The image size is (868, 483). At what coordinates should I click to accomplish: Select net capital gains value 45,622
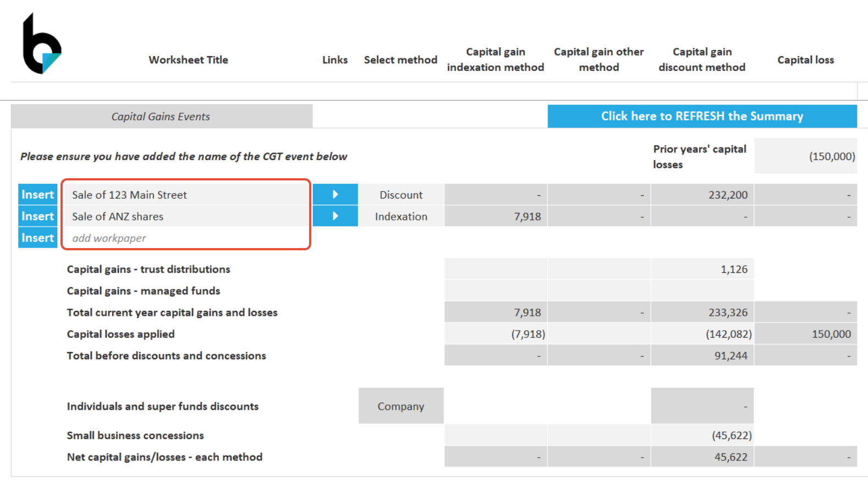click(702, 457)
